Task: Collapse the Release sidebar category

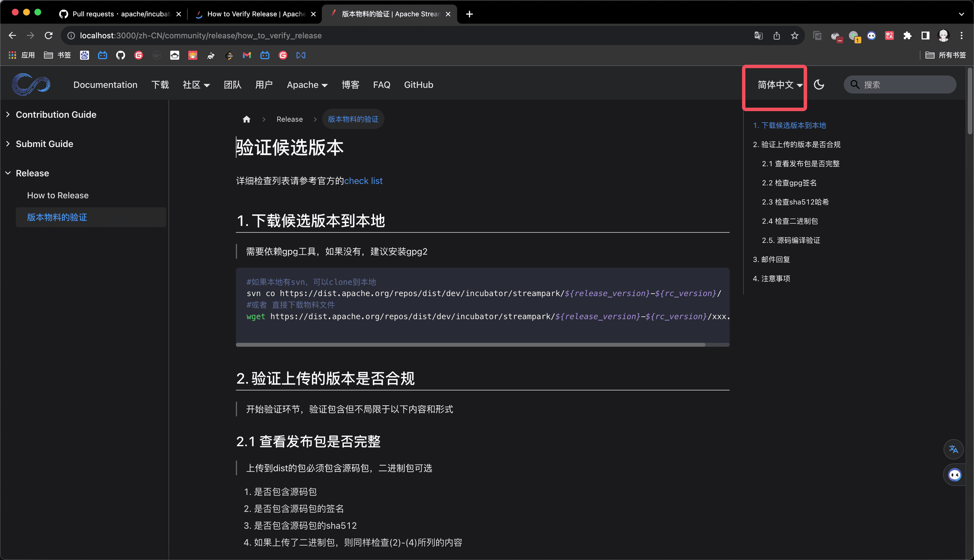Action: tap(32, 173)
